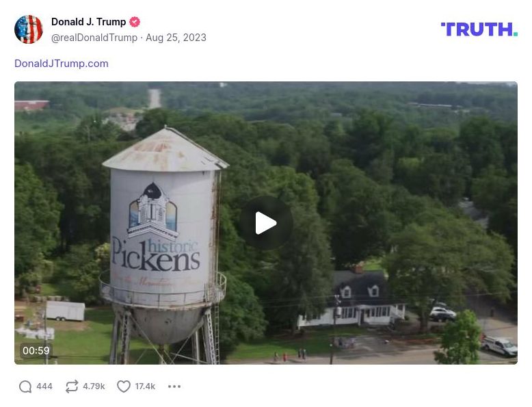
Task: Click the 00:59 video duration badge
Action: coord(36,350)
